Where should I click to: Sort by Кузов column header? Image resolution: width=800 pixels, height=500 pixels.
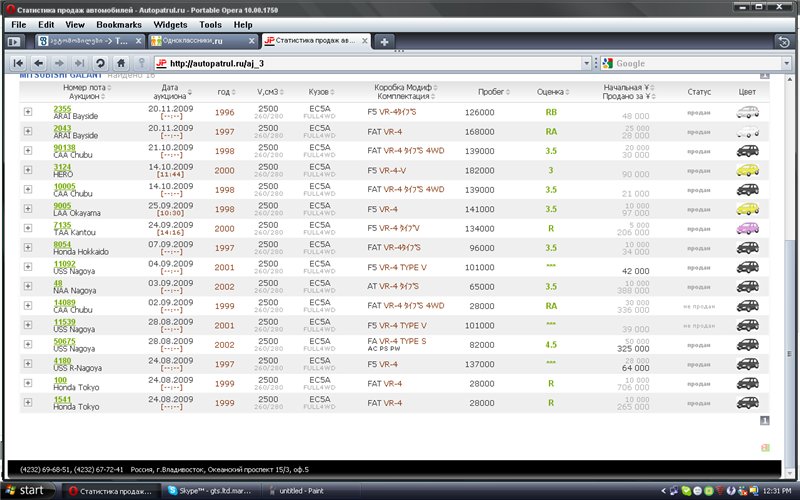321,92
